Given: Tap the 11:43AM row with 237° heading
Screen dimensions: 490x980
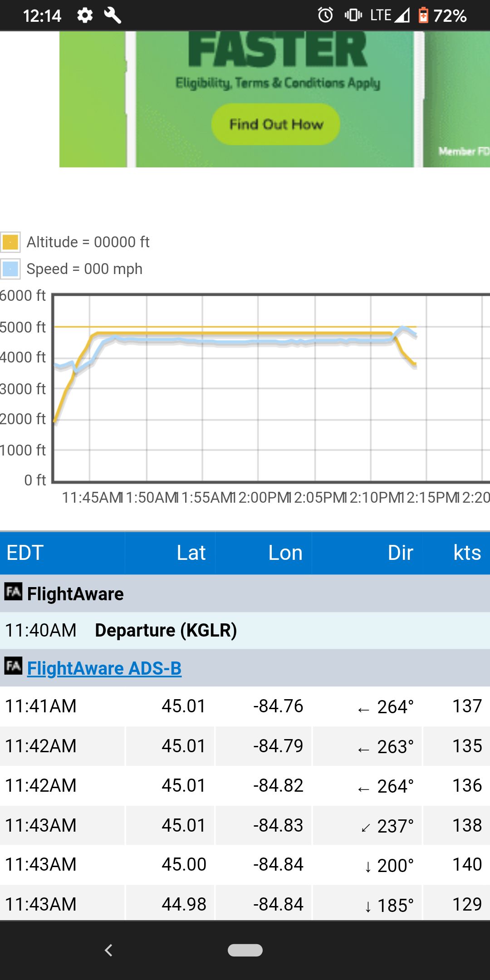Looking at the screenshot, I should pyautogui.click(x=245, y=825).
